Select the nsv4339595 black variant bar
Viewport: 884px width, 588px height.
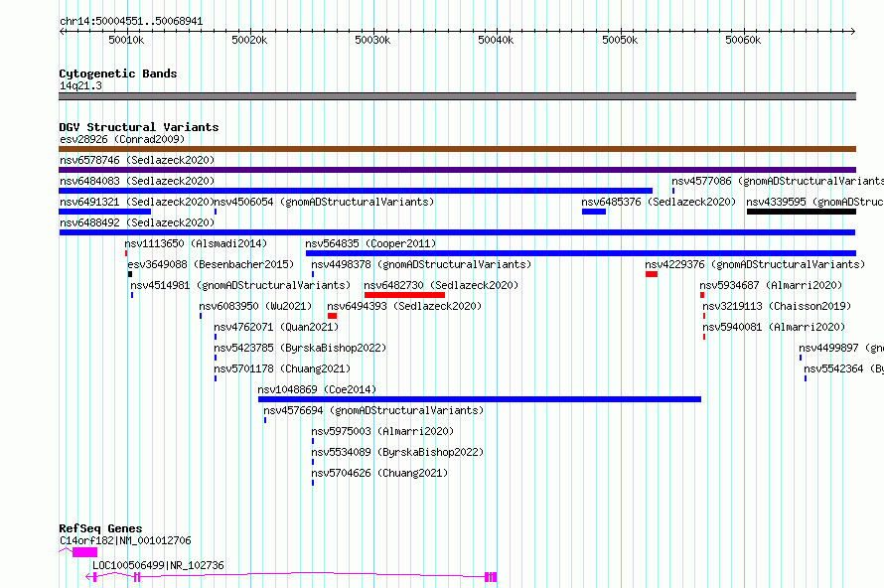coord(802,212)
